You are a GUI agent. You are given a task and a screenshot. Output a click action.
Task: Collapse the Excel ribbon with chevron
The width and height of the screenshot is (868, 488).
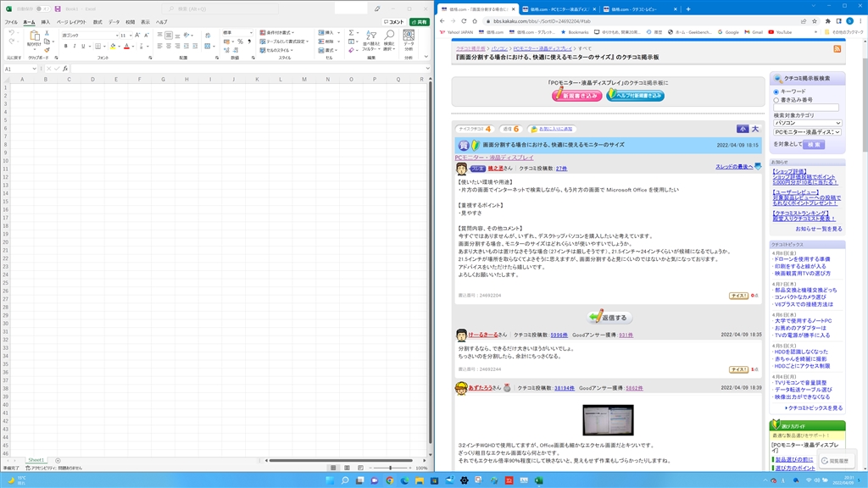[426, 57]
